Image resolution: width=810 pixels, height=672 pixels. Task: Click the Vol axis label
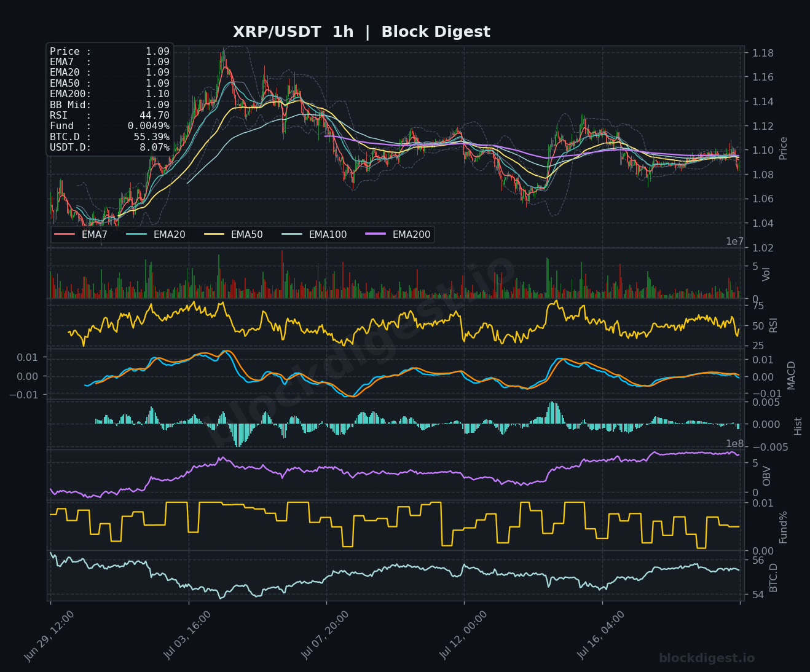click(766, 274)
